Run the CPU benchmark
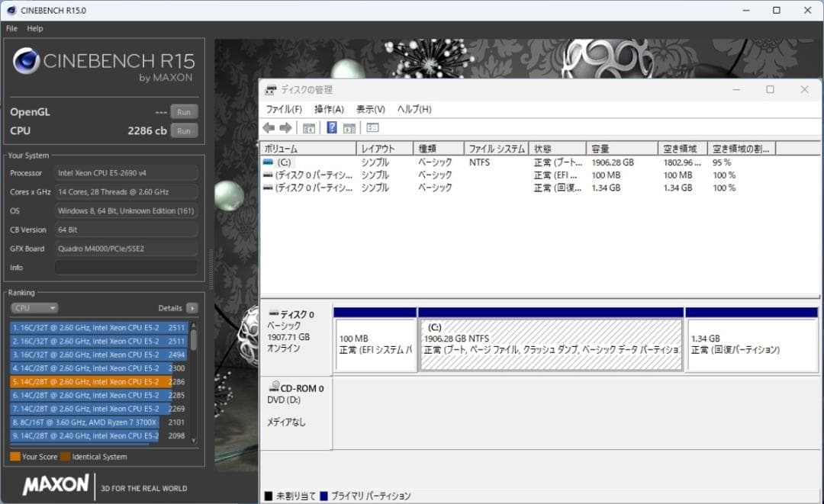This screenshot has height=504, width=824. coord(183,130)
